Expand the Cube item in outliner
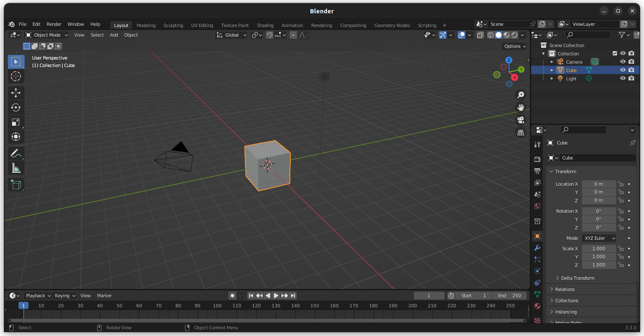 552,70
